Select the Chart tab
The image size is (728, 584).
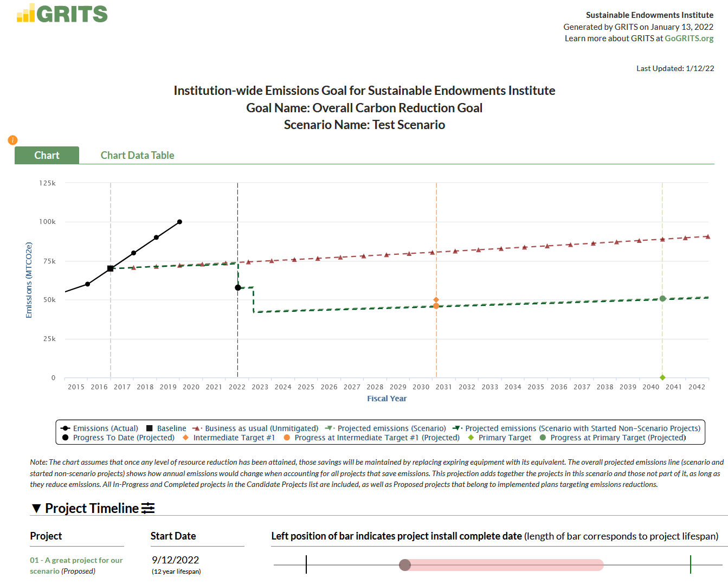click(x=47, y=155)
